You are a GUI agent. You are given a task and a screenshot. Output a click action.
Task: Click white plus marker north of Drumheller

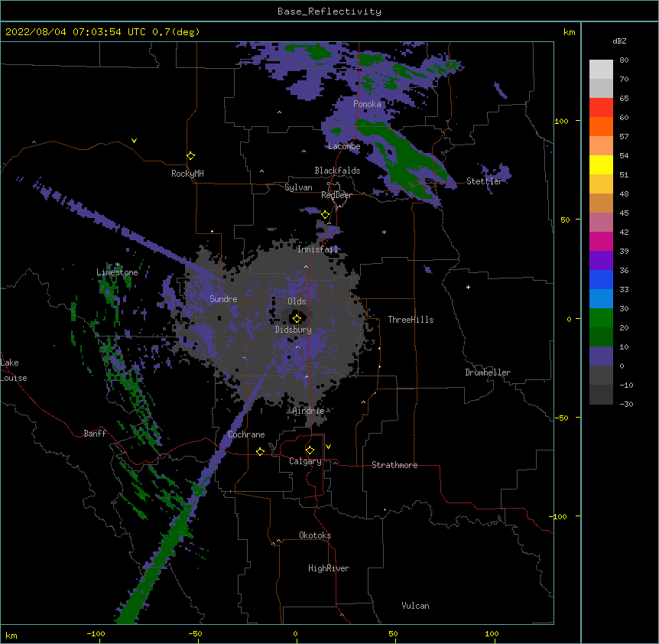(x=468, y=287)
